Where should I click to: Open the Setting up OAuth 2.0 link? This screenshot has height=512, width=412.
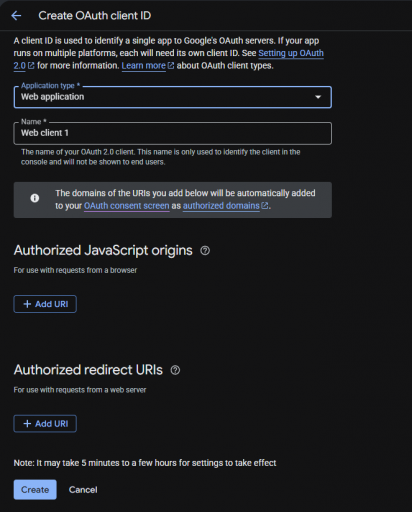click(x=291, y=53)
